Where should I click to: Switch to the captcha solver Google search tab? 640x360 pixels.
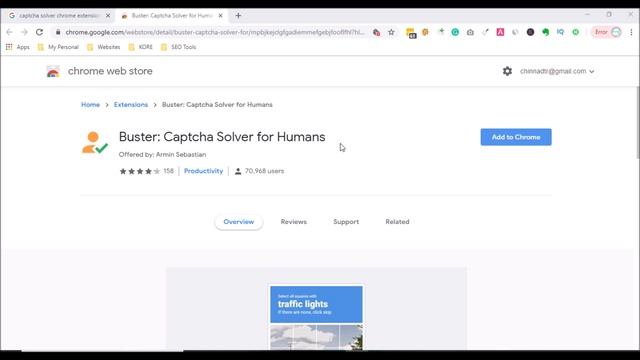click(59, 16)
